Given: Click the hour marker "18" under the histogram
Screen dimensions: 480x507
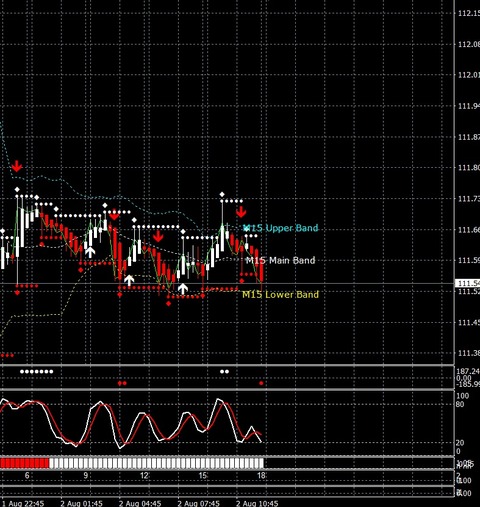Looking at the screenshot, I should pos(261,475).
